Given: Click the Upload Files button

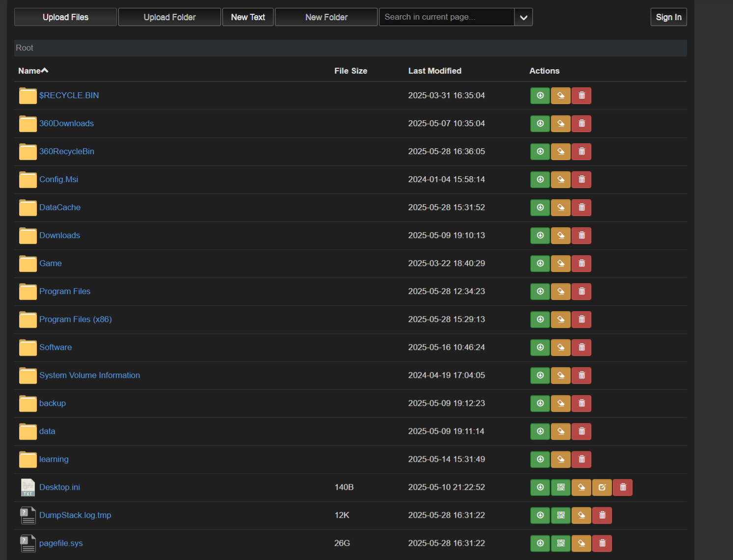Looking at the screenshot, I should (65, 17).
